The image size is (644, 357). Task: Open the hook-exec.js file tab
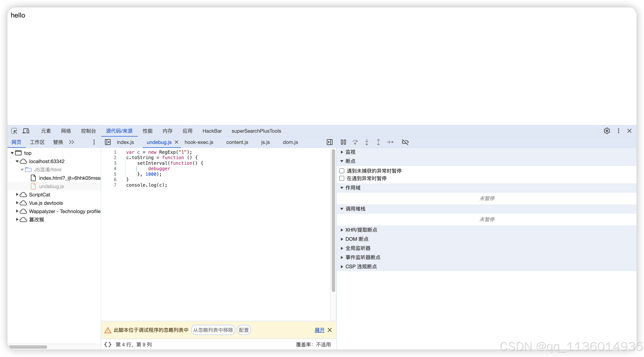pyautogui.click(x=199, y=142)
